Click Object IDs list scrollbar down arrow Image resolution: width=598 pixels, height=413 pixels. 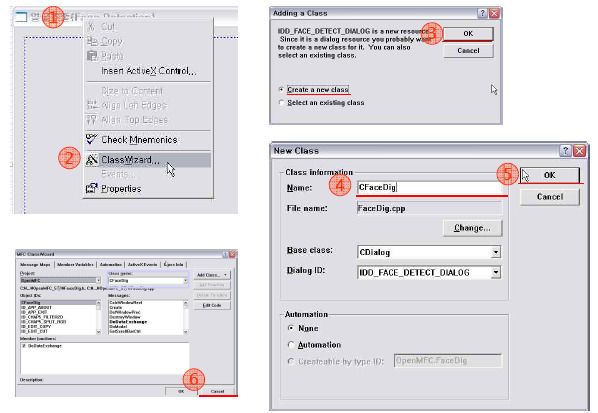click(x=99, y=332)
